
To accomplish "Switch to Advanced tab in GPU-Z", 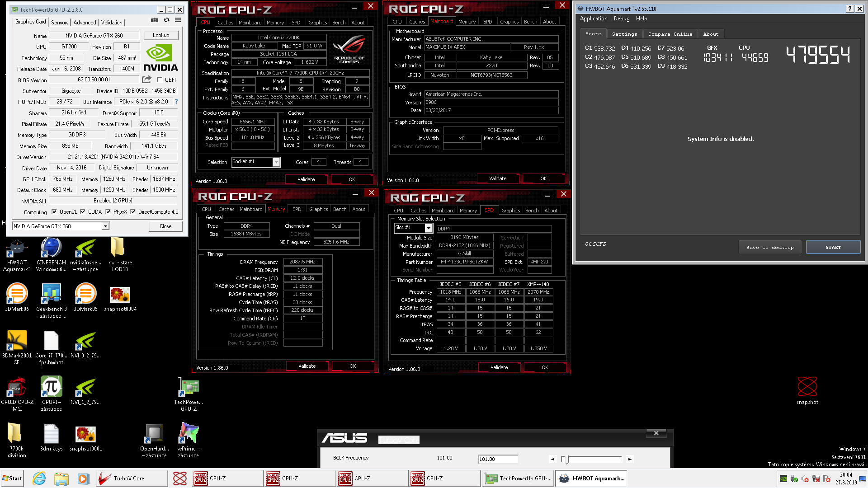I will (x=85, y=23).
